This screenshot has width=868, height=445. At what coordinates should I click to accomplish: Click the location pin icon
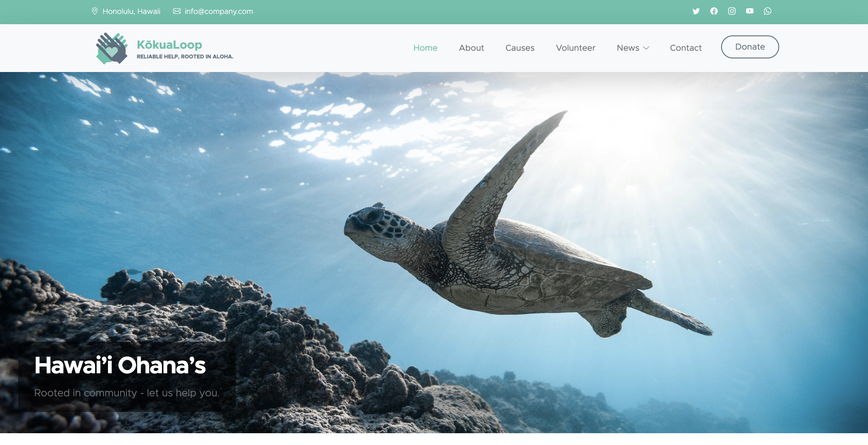coord(95,11)
